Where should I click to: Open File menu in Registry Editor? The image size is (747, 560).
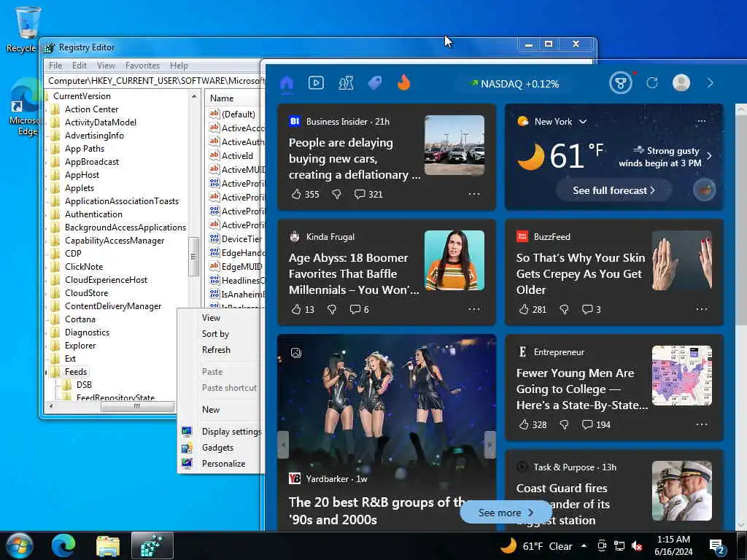pos(55,66)
